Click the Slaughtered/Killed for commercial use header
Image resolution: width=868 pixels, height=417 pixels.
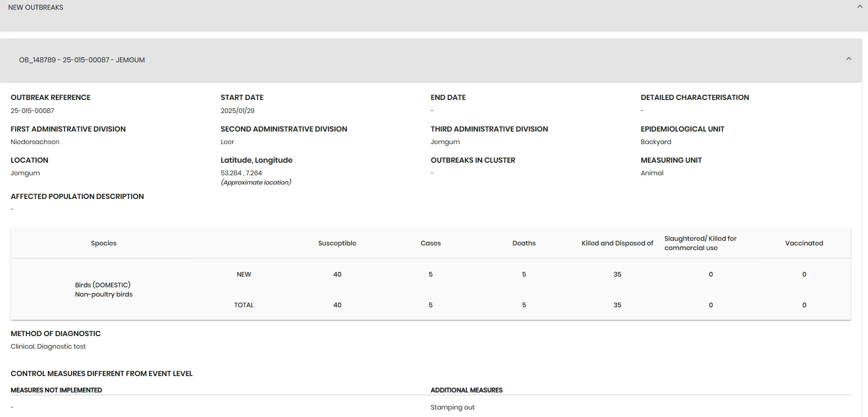tap(700, 243)
